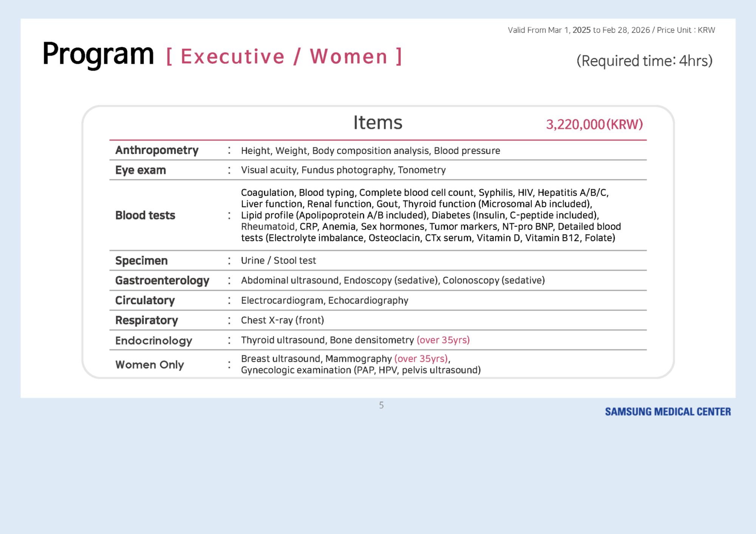
Task: Select the Specimen row label
Action: pos(141,261)
